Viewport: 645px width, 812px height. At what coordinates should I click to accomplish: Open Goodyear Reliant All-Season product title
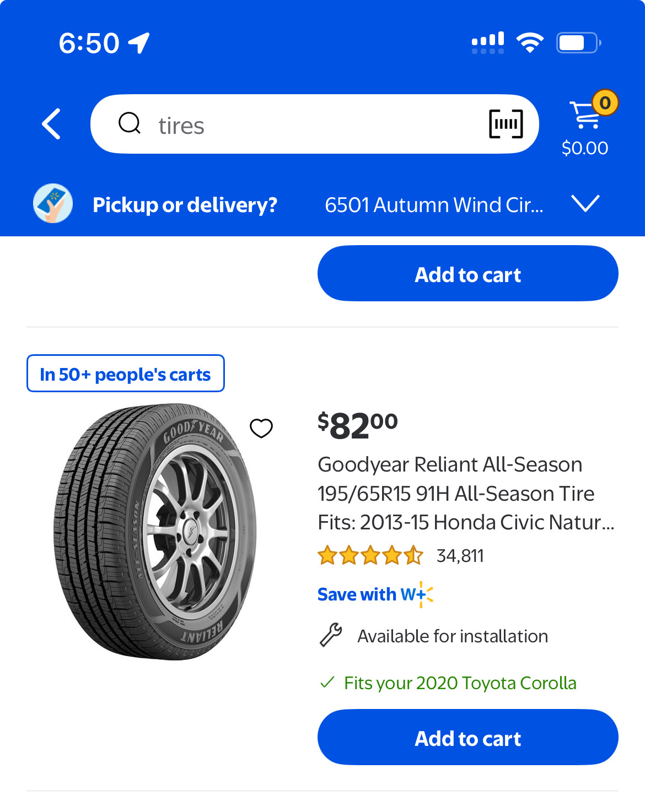coord(466,493)
